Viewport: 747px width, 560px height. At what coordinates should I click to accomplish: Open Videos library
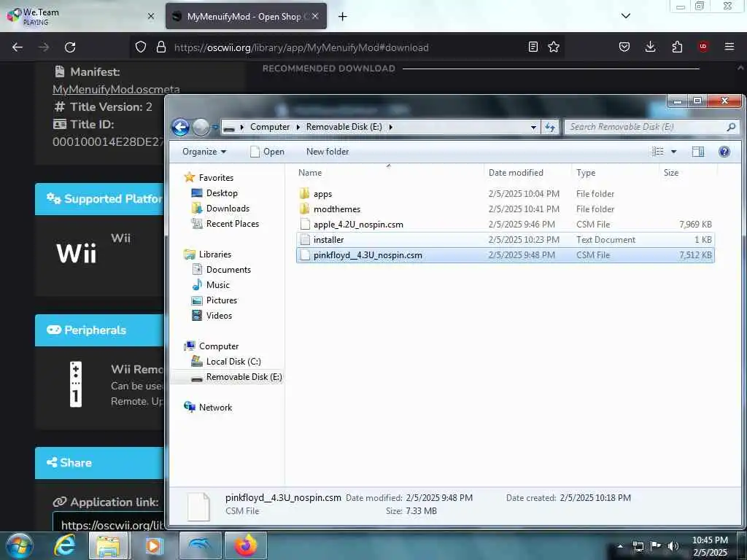tap(219, 316)
